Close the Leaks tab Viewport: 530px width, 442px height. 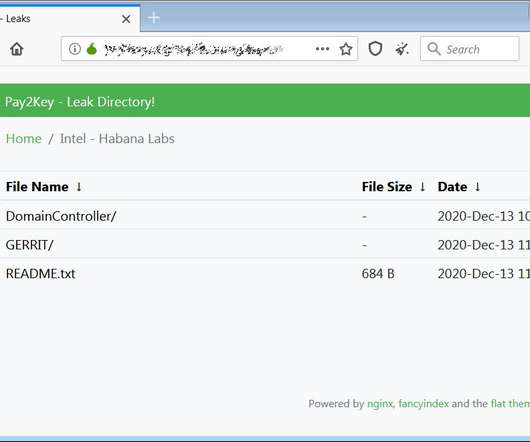pyautogui.click(x=126, y=19)
